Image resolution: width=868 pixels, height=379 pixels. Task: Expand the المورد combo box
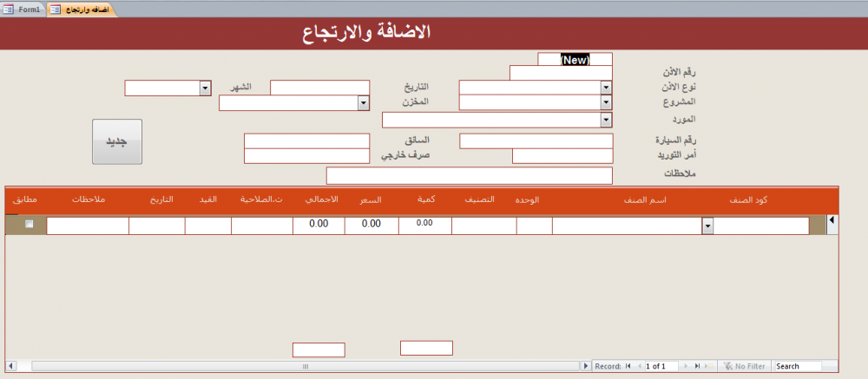point(606,120)
